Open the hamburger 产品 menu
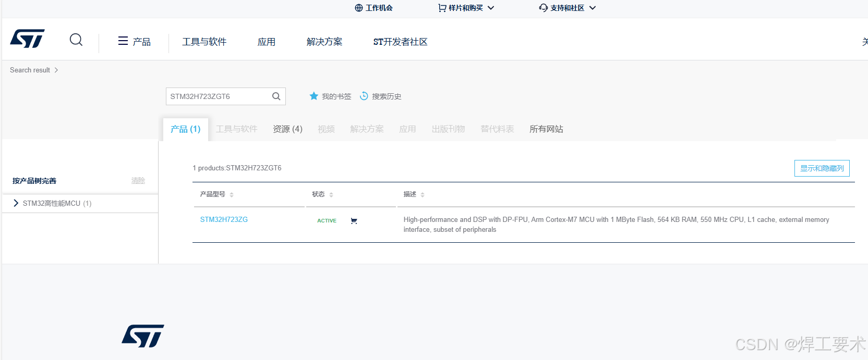 (134, 41)
